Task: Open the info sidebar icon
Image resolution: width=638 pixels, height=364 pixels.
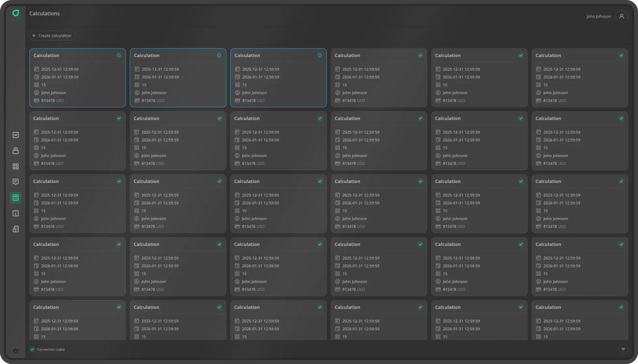Action: pyautogui.click(x=16, y=213)
